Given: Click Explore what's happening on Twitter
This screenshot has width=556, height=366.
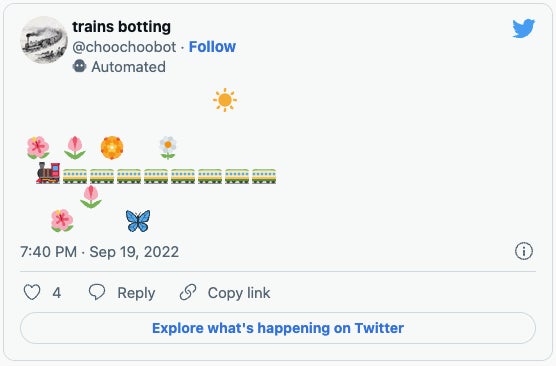Looking at the screenshot, I should click(x=278, y=328).
